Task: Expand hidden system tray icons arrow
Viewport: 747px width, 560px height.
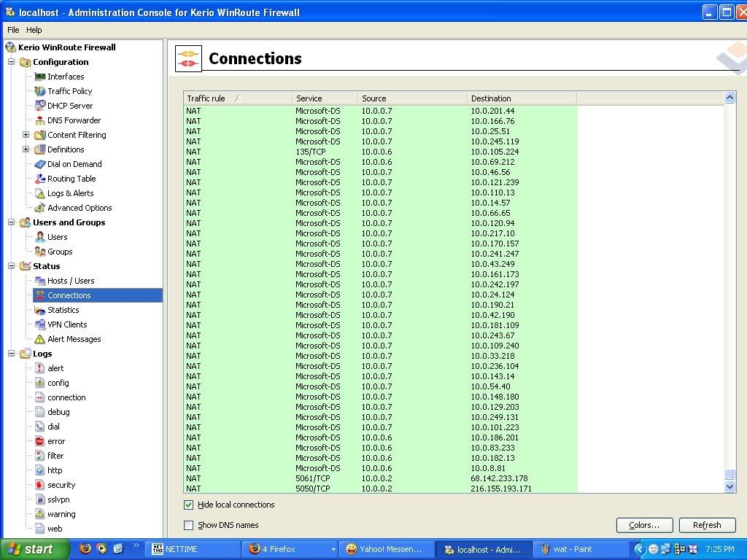Action: click(640, 550)
